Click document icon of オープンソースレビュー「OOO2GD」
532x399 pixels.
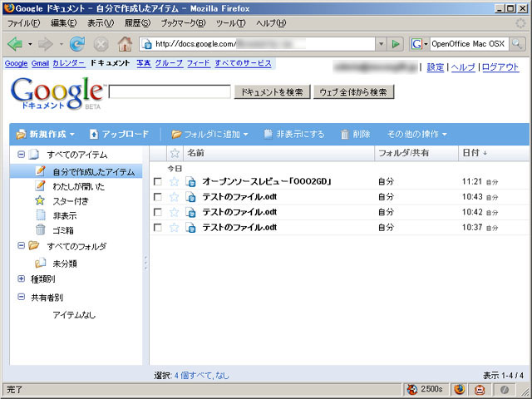coord(190,181)
